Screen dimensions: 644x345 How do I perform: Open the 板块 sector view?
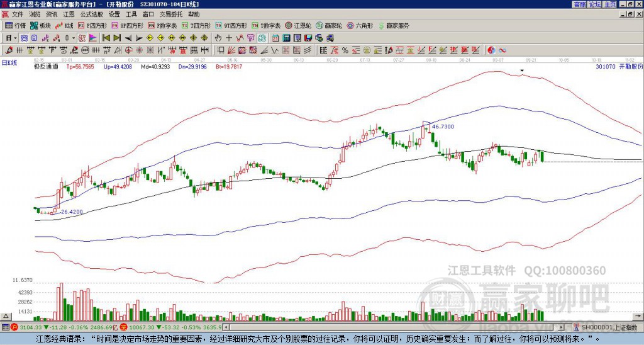click(x=41, y=25)
